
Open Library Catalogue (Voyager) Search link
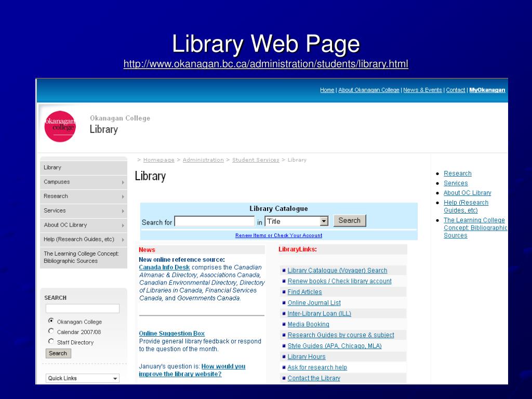tap(337, 270)
